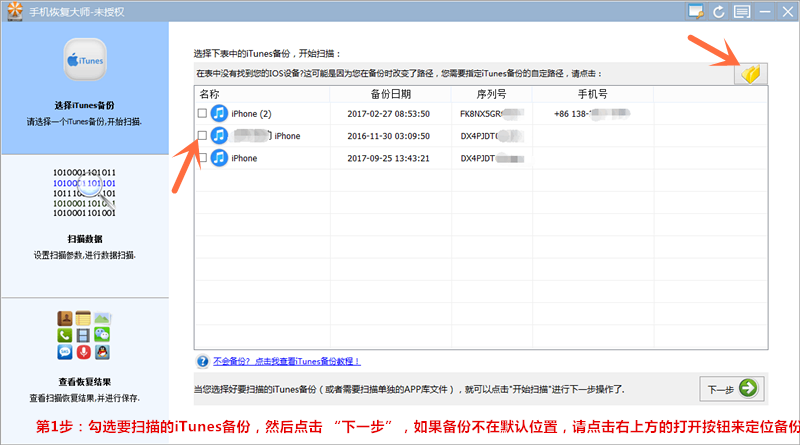
Task: Click the binary magnifier scan icon
Action: (85, 192)
